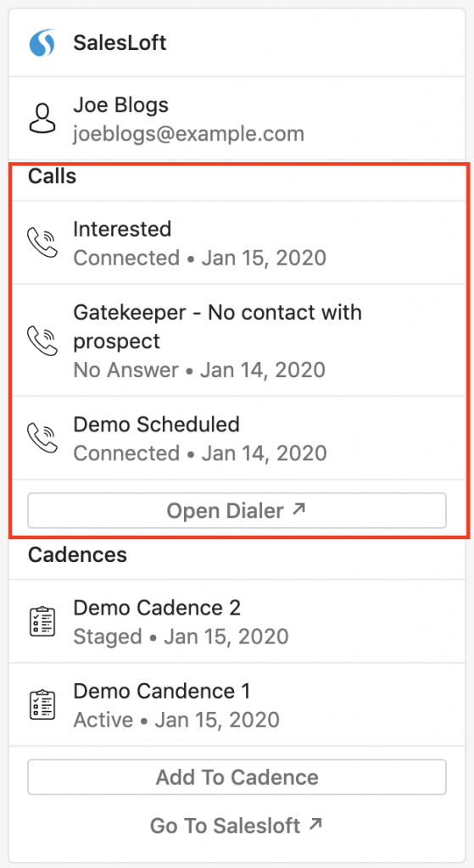The height and width of the screenshot is (868, 474).
Task: Click phone icon beside Gatekeeper call
Action: [x=42, y=341]
